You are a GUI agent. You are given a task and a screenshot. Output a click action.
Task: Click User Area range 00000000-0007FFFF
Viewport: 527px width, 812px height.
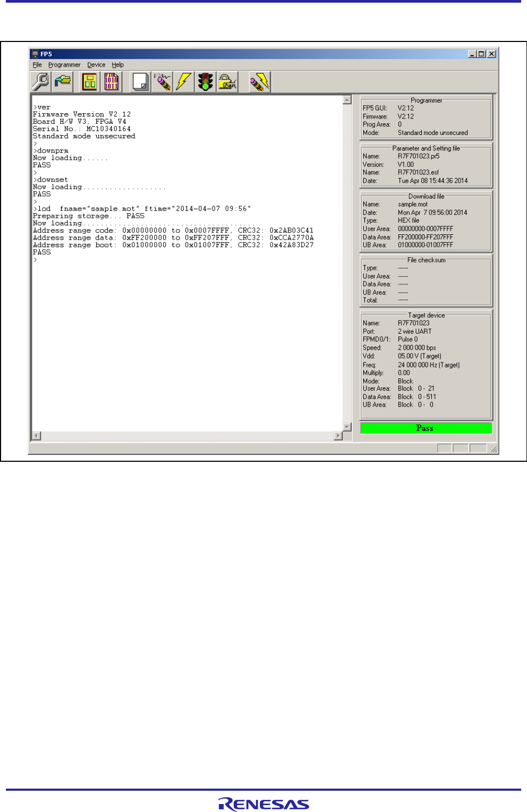(x=426, y=229)
